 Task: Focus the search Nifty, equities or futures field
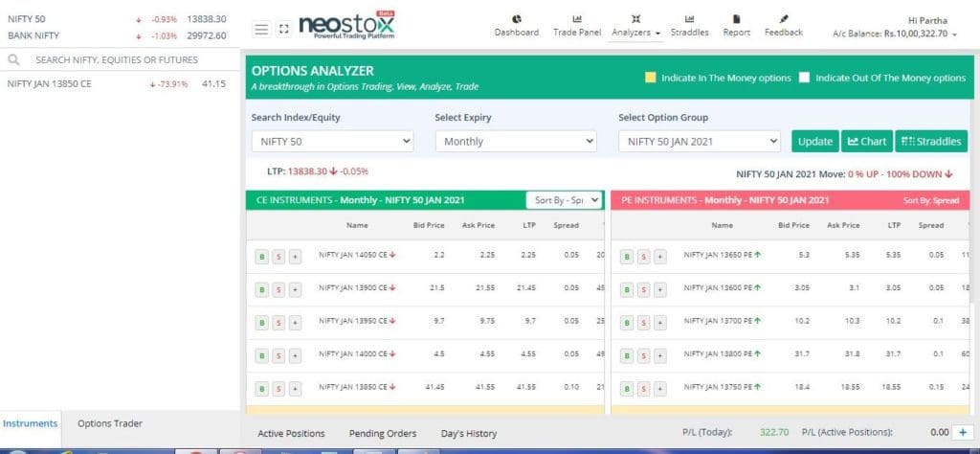pyautogui.click(x=117, y=60)
